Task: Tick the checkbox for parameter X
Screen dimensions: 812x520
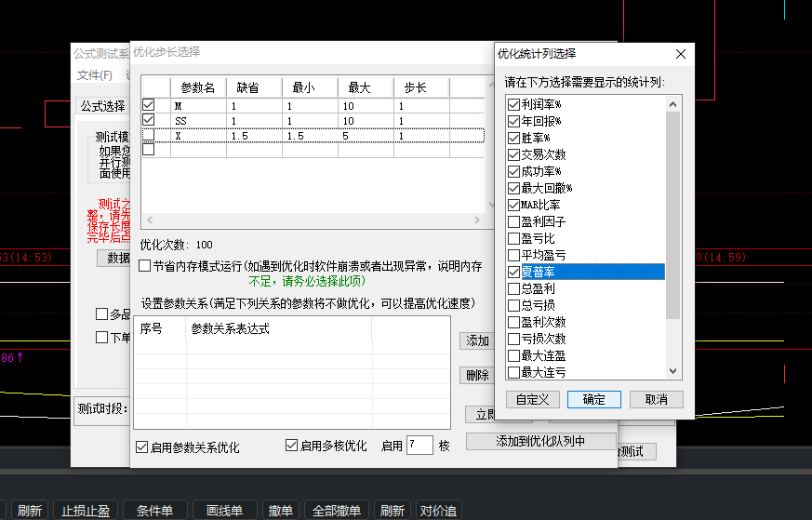Action: point(149,136)
